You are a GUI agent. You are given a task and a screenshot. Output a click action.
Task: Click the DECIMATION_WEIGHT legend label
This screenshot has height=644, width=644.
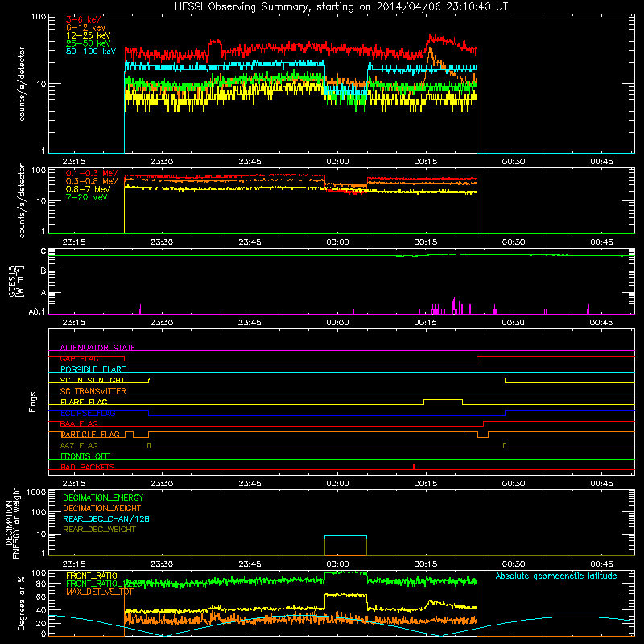click(x=102, y=508)
